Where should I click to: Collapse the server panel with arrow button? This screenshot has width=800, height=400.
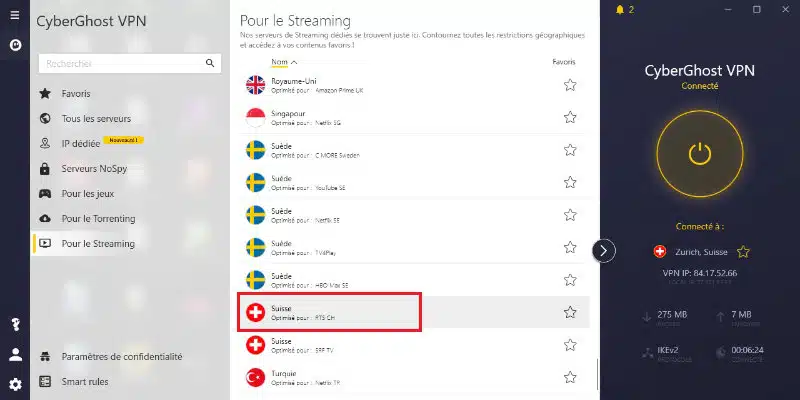[x=604, y=251]
